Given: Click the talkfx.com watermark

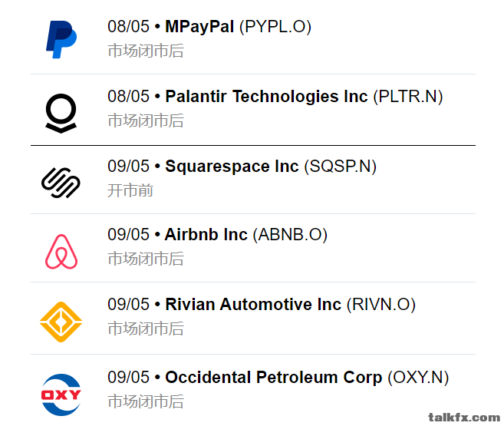Looking at the screenshot, I should 464,418.
